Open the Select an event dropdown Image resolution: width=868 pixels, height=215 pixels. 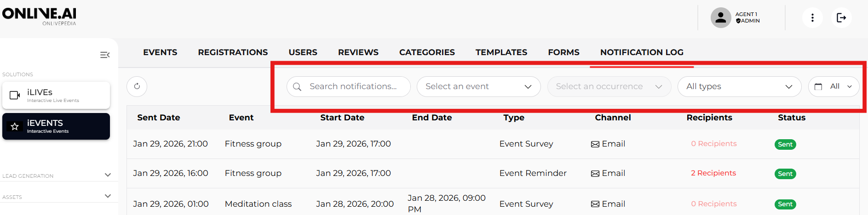(x=478, y=86)
